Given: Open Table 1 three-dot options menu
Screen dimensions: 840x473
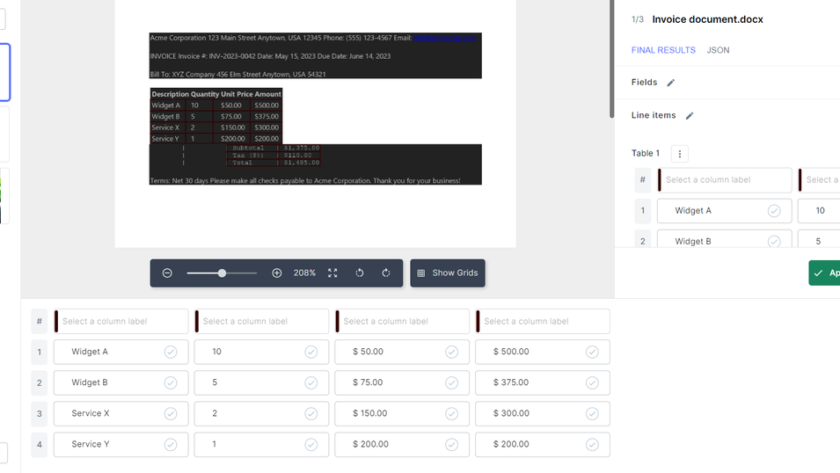Looking at the screenshot, I should pos(680,154).
